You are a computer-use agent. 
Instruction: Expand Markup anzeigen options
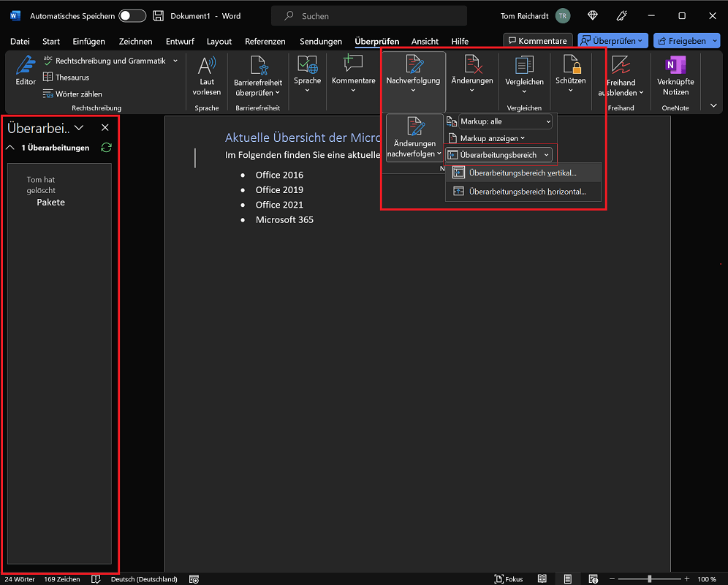pyautogui.click(x=486, y=138)
